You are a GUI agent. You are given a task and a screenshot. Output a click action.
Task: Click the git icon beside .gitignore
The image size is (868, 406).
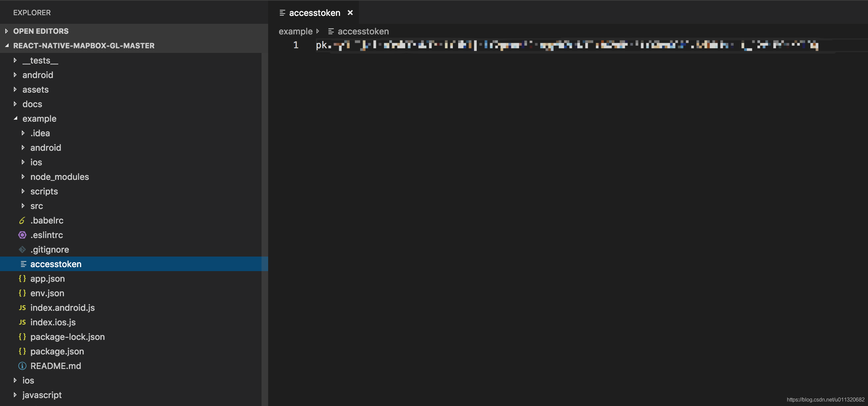(x=22, y=250)
